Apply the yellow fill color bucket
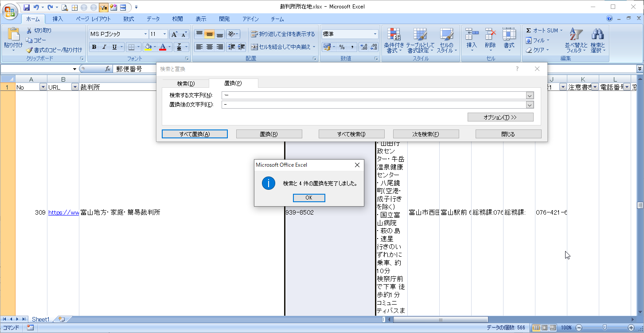 (148, 47)
